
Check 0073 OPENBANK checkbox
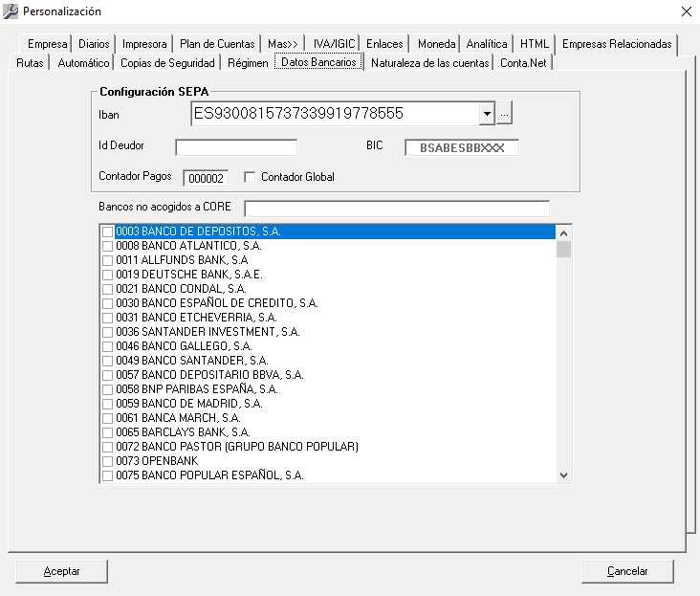107,461
